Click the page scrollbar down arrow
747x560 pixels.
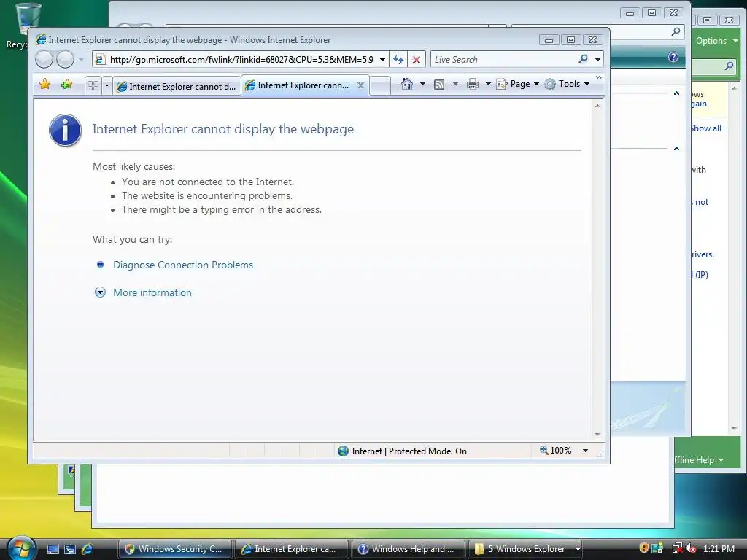pyautogui.click(x=597, y=435)
